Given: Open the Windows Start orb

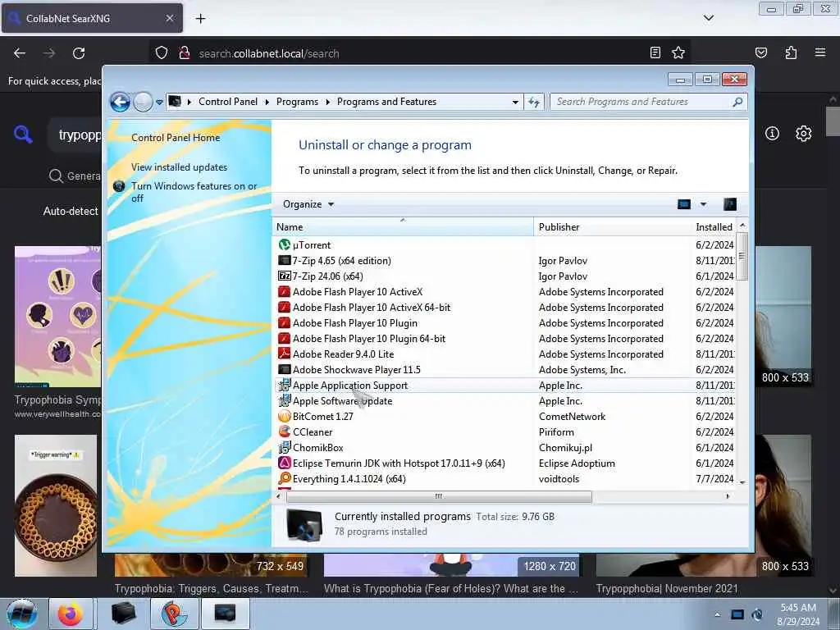Looking at the screenshot, I should point(22,614).
